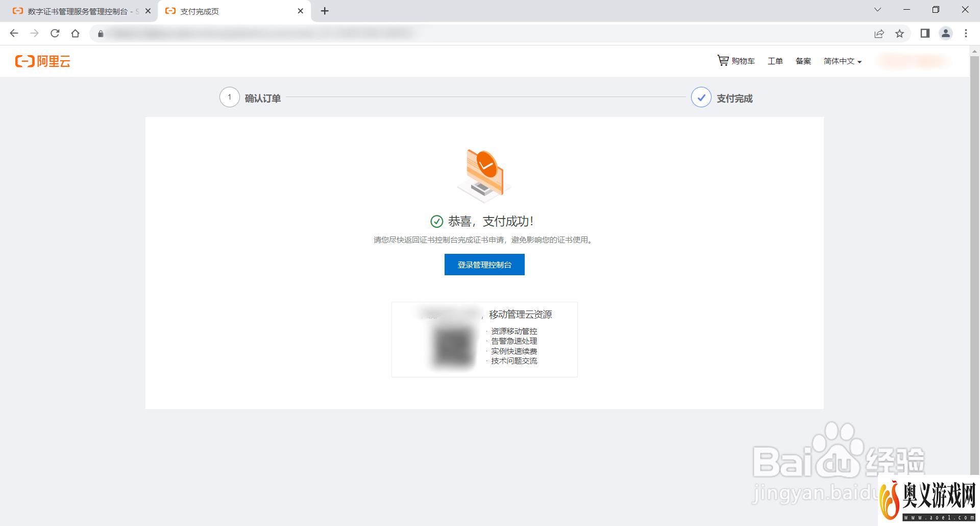Image resolution: width=980 pixels, height=526 pixels.
Task: Open the shopping cart 购物车
Action: (x=736, y=61)
